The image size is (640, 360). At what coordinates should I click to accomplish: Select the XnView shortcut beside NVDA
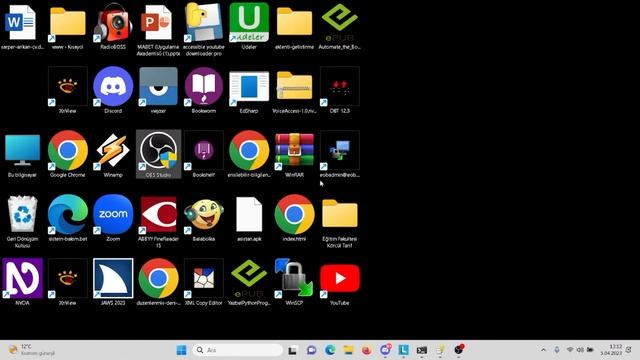pyautogui.click(x=68, y=278)
